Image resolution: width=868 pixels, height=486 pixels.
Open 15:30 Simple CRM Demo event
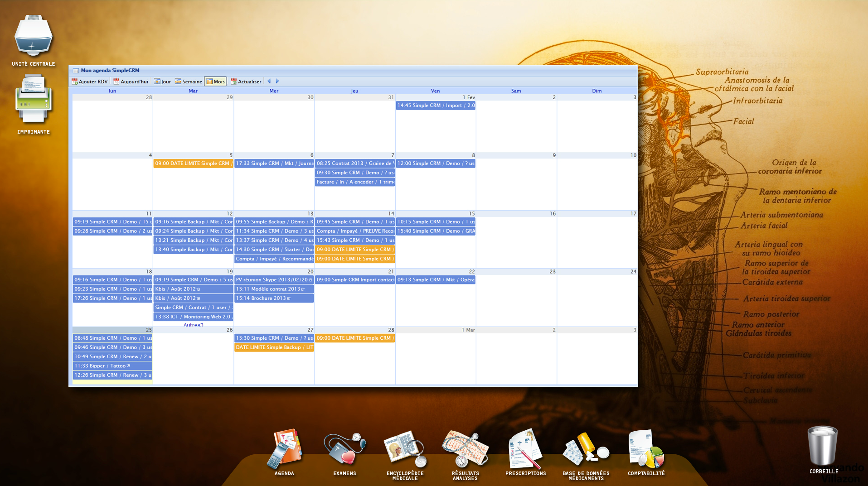274,338
